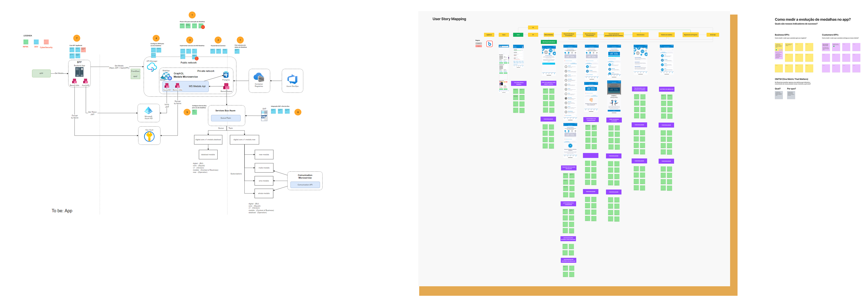
Task: Select the green Perfil story card
Action: [518, 35]
